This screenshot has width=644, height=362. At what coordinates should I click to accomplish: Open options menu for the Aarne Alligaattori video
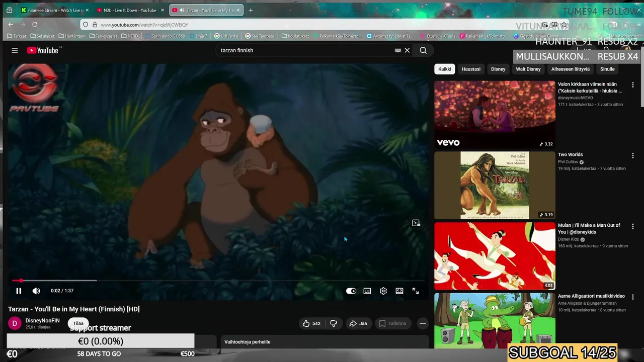[x=632, y=297]
